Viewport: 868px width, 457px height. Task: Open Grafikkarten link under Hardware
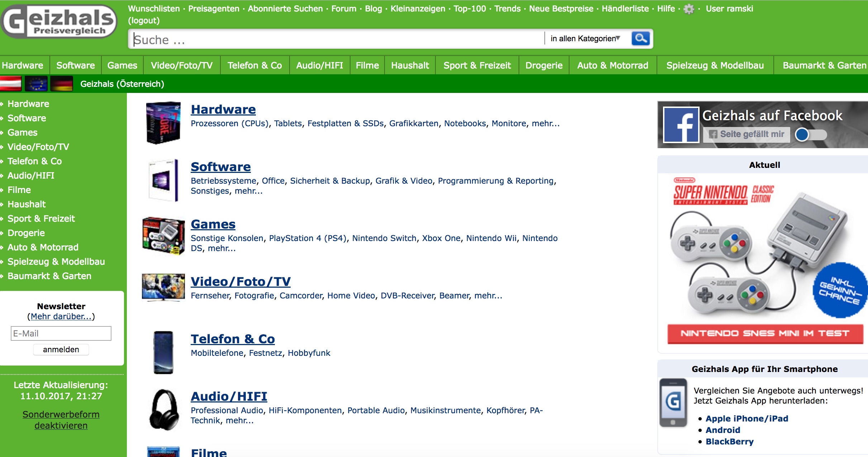[414, 123]
